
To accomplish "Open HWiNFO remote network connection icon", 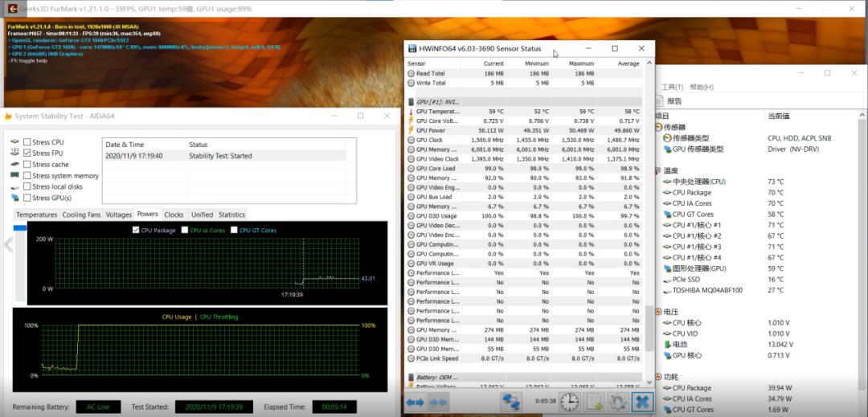I will click(512, 402).
